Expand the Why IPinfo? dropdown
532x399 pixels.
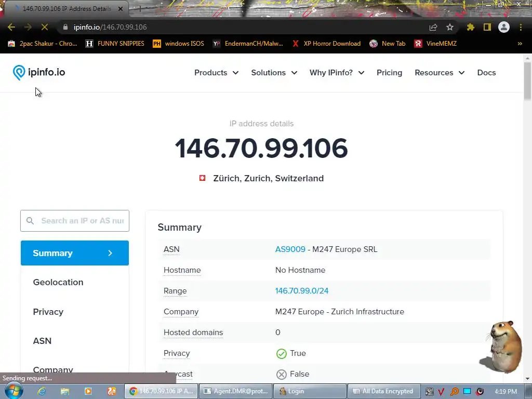pos(337,73)
